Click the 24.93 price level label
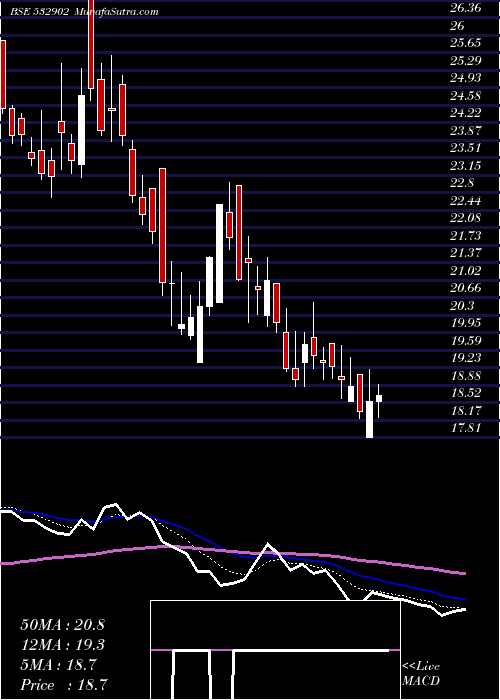Viewport: 500px width, 700px height. pyautogui.click(x=466, y=78)
